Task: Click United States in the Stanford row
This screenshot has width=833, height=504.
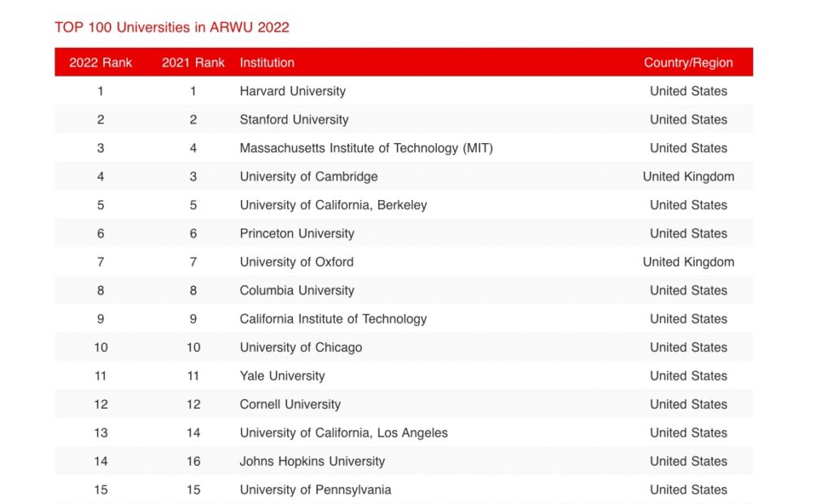Action: click(688, 119)
